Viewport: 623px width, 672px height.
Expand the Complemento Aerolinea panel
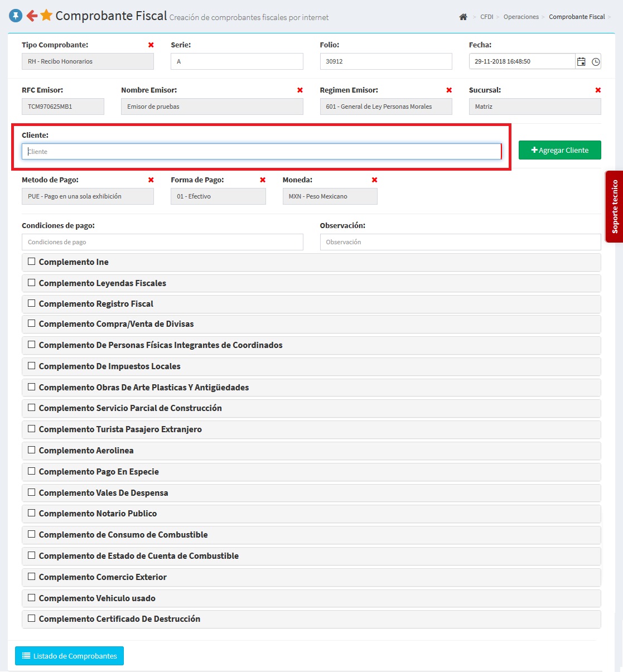click(x=86, y=451)
